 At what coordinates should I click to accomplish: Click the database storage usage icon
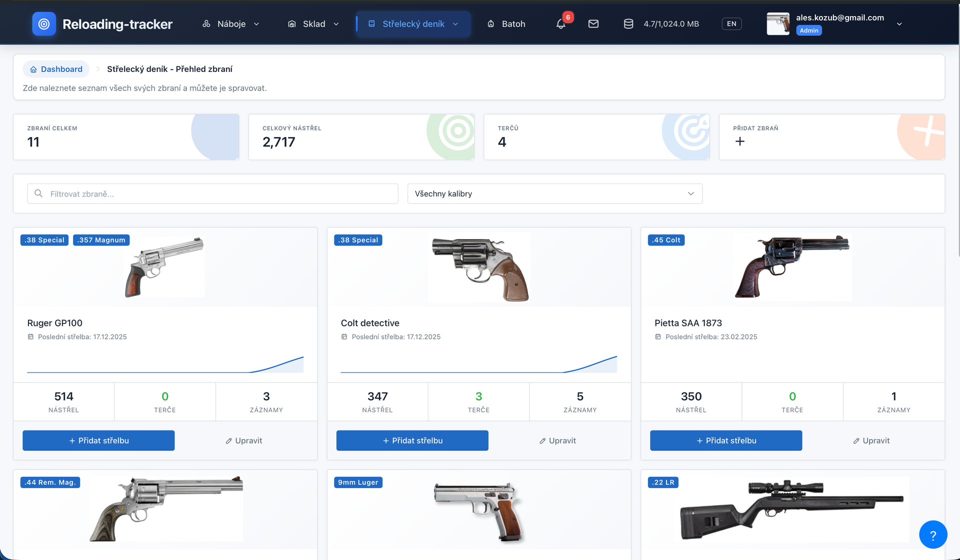point(628,24)
